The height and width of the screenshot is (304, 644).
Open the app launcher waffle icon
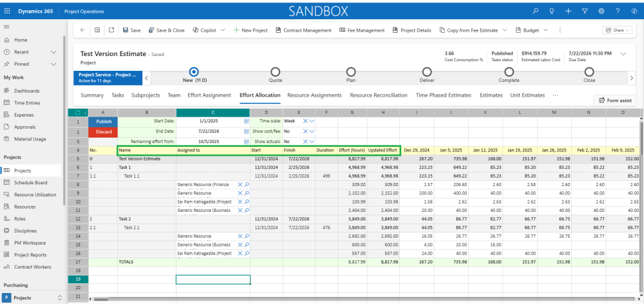[7, 11]
